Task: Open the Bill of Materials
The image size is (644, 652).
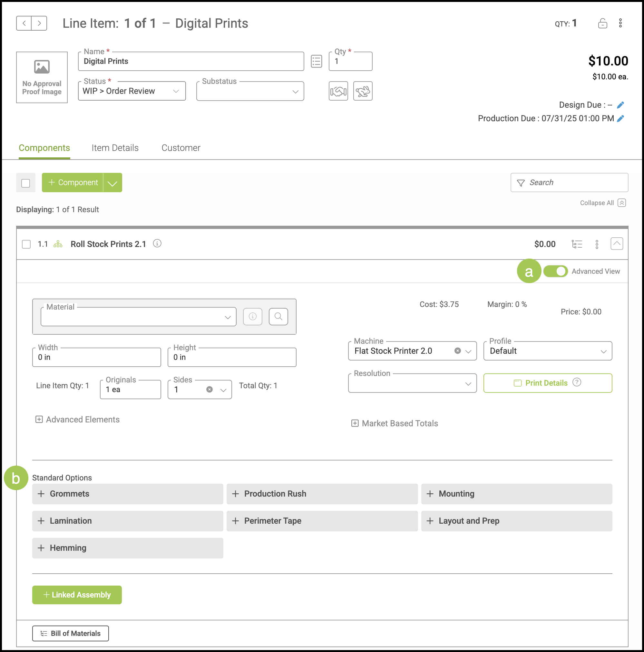Action: tap(71, 633)
